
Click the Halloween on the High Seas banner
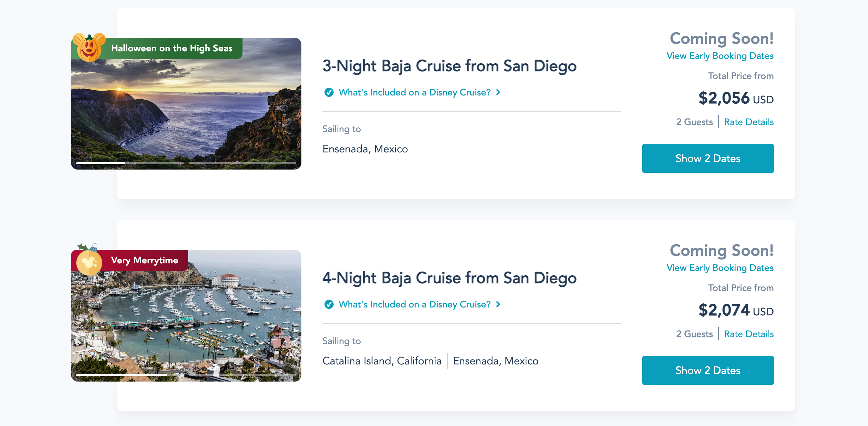[x=171, y=48]
